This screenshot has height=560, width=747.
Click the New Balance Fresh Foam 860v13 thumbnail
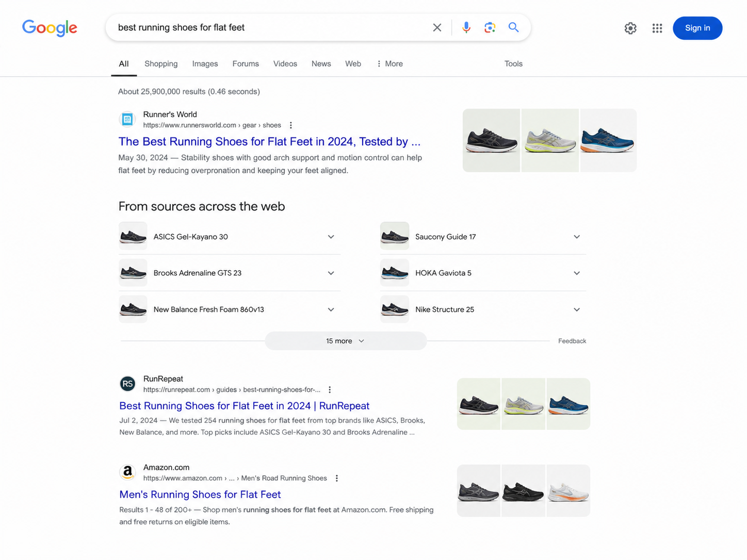(x=133, y=309)
